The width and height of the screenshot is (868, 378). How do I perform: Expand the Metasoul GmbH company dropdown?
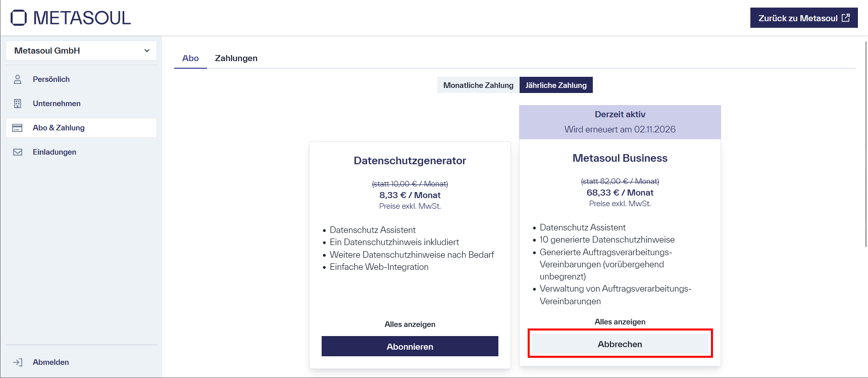pyautogui.click(x=81, y=51)
